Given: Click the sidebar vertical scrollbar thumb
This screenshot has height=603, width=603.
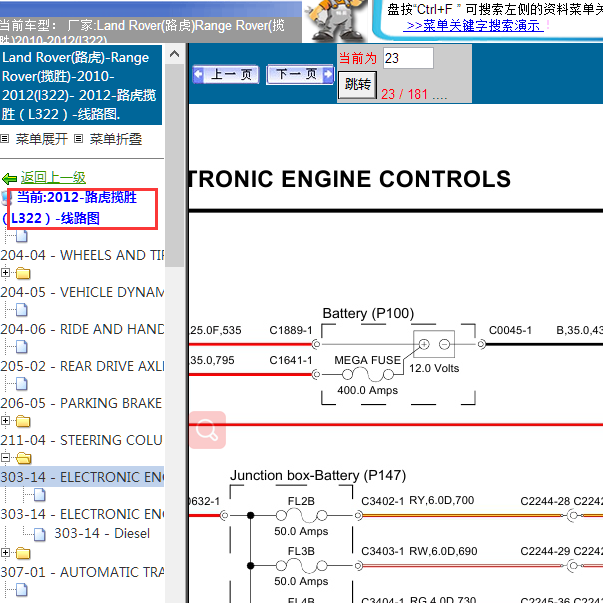Looking at the screenshot, I should [174, 165].
